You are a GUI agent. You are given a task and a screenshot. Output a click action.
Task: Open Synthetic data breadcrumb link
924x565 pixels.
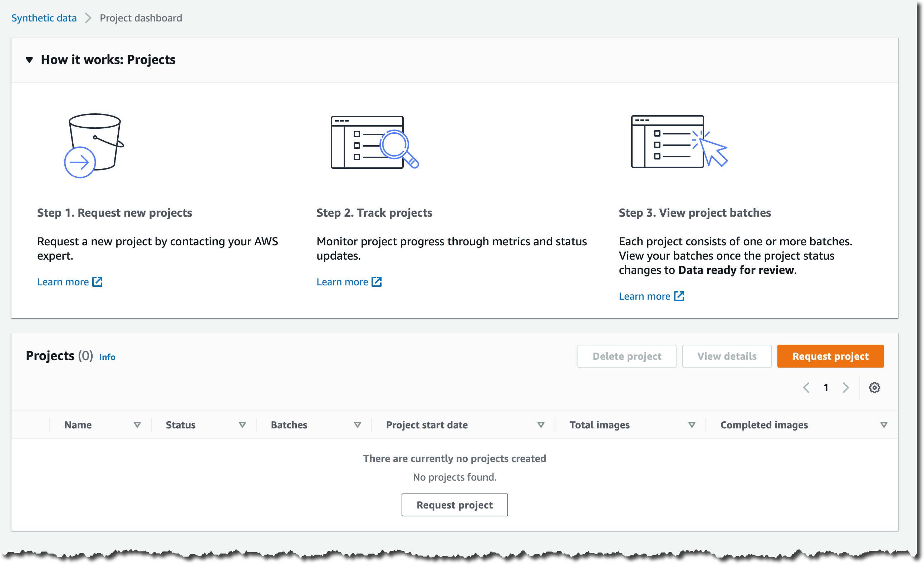pyautogui.click(x=44, y=18)
